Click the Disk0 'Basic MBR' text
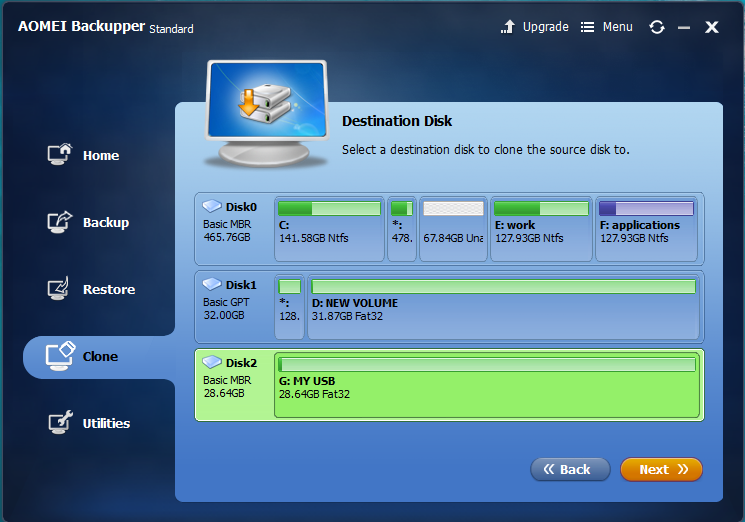 [x=227, y=224]
